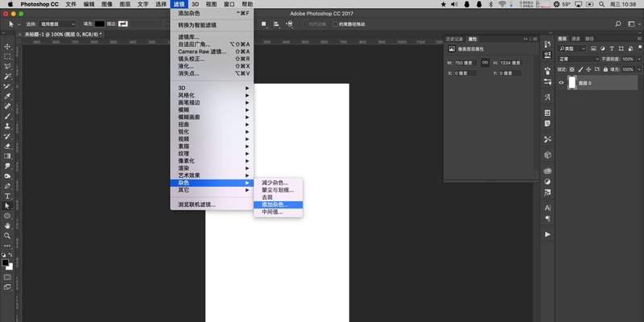Select the Horizontal Type tool
The width and height of the screenshot is (644, 322).
coord(7,196)
